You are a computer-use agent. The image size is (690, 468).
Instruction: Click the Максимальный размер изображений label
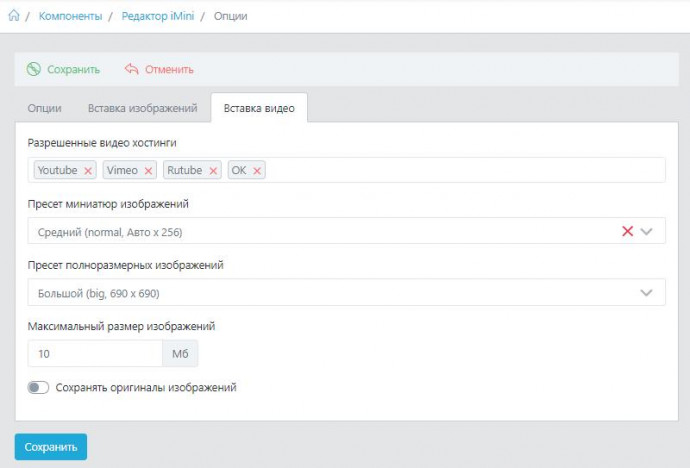pyautogui.click(x=121, y=326)
